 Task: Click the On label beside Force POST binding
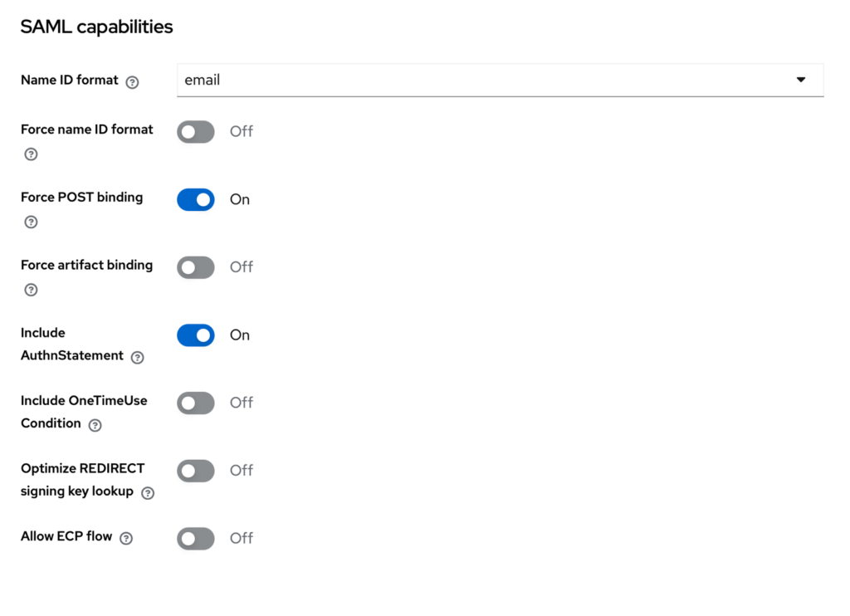click(240, 199)
